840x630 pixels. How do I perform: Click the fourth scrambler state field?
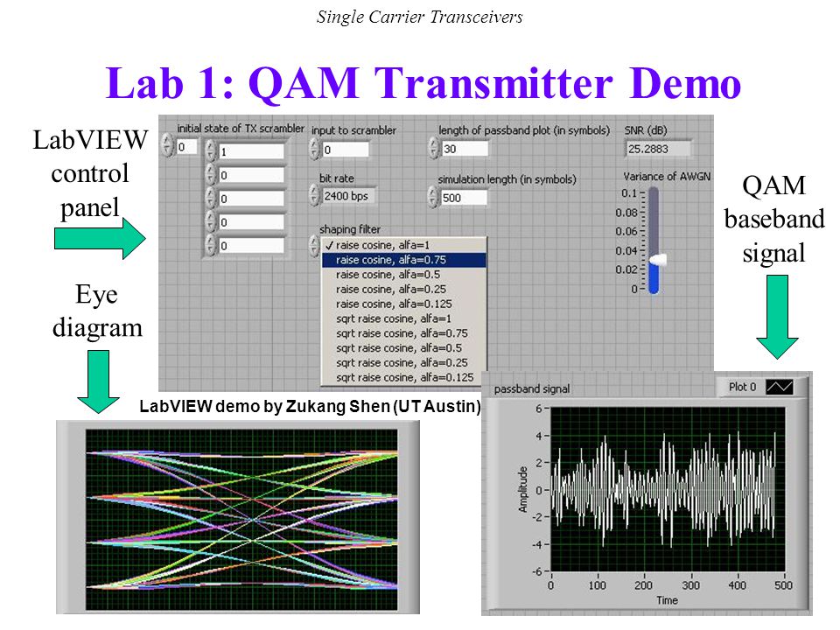[251, 222]
